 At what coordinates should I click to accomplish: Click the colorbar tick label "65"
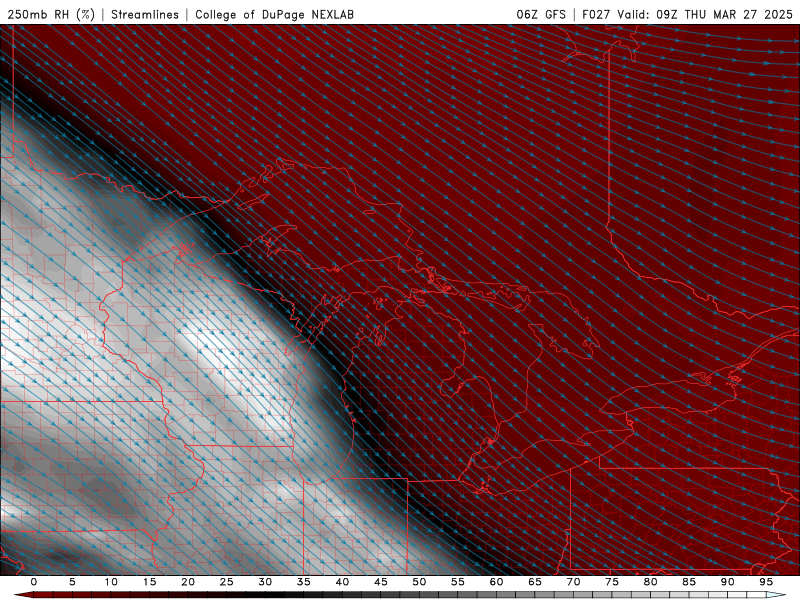click(x=535, y=582)
